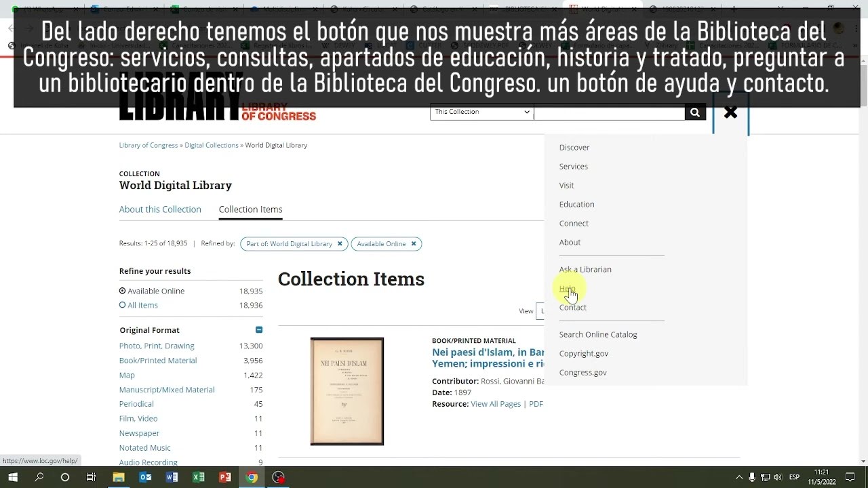The height and width of the screenshot is (488, 868).
Task: Switch to About this Collection tab
Action: [x=160, y=209]
